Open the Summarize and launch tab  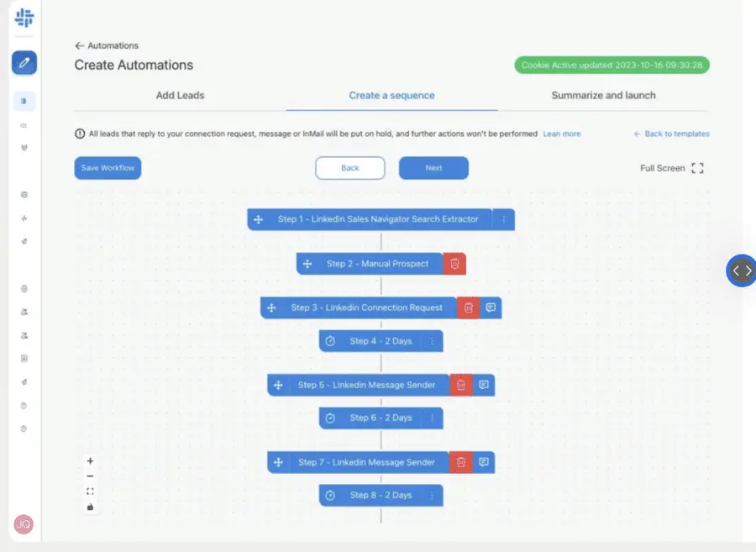[x=604, y=95]
